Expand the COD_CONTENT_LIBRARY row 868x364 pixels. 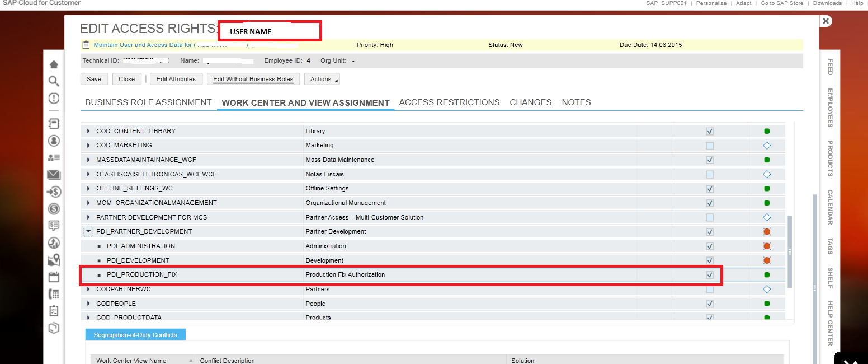point(88,131)
